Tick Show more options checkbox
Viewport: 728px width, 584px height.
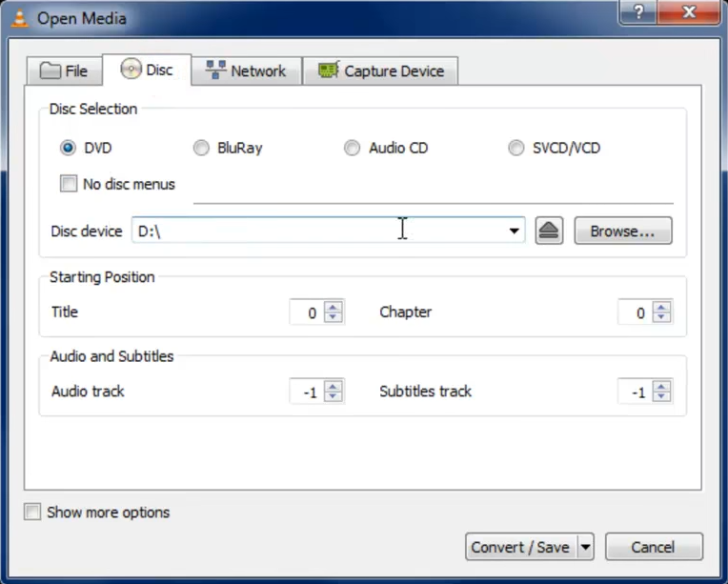point(32,512)
